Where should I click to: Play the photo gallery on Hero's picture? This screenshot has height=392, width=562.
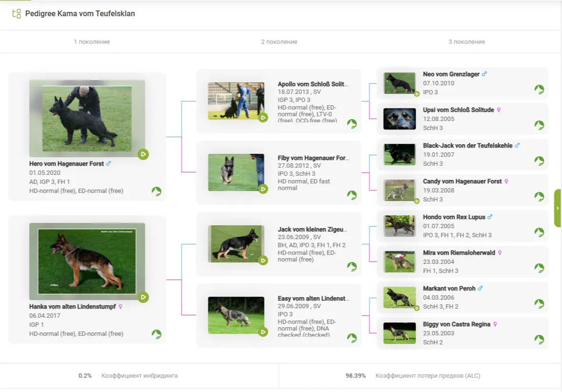143,154
